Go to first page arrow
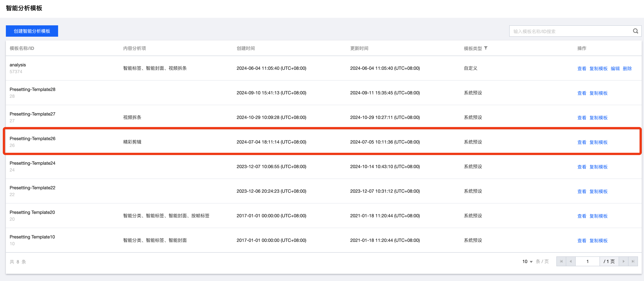Image resolution: width=644 pixels, height=281 pixels. click(x=561, y=261)
